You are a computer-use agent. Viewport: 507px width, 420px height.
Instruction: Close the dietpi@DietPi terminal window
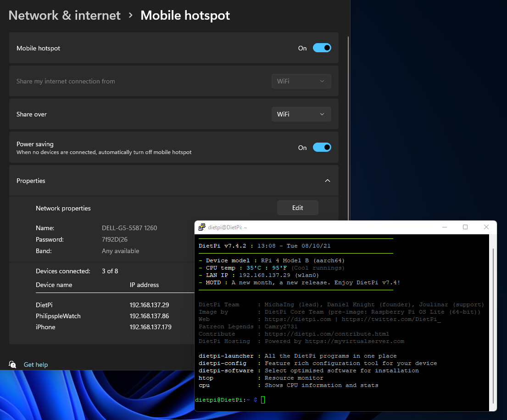486,227
